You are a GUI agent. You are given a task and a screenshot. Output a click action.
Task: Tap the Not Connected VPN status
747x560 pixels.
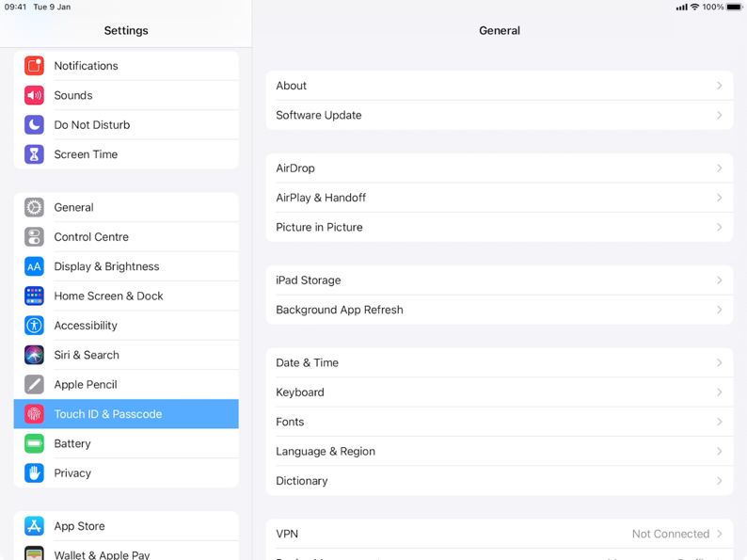tap(671, 534)
